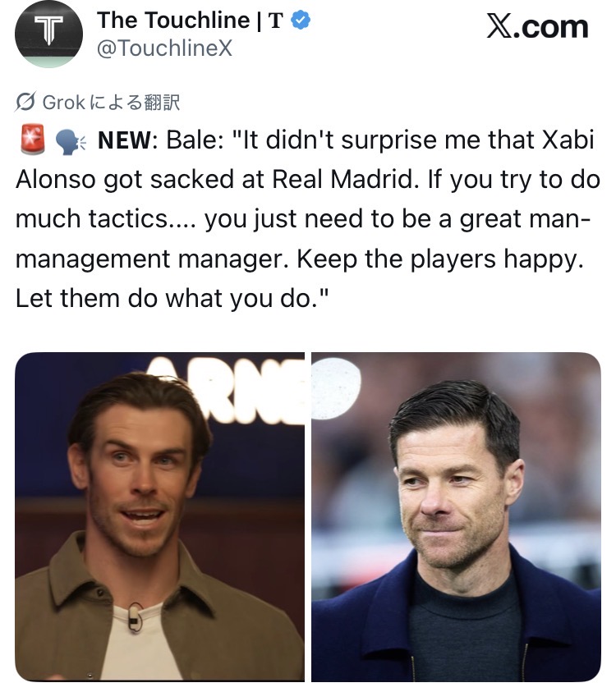The image size is (616, 692).
Task: Click the blue verified badge
Action: [301, 21]
